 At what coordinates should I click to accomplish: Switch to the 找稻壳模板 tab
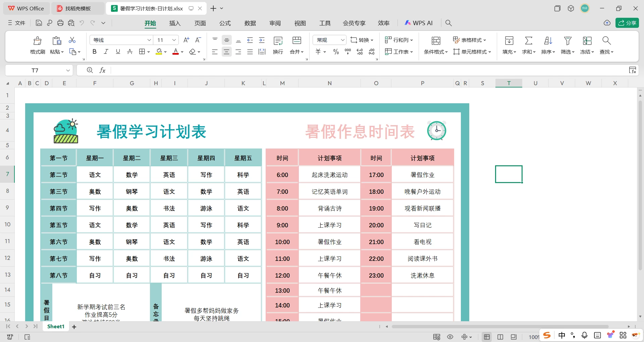pos(78,8)
